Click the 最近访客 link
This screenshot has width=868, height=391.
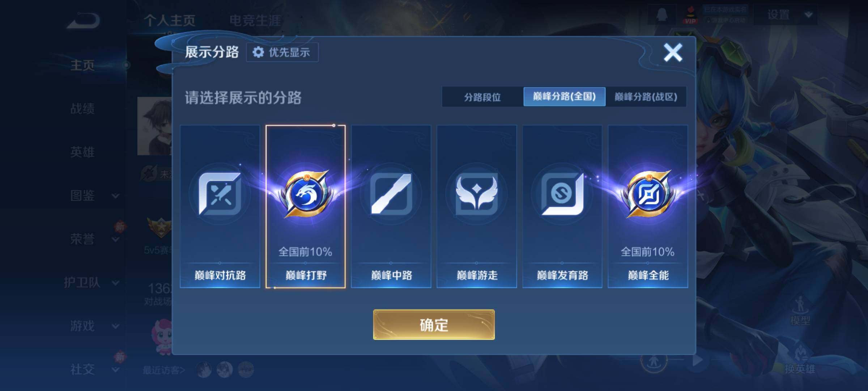click(x=164, y=370)
